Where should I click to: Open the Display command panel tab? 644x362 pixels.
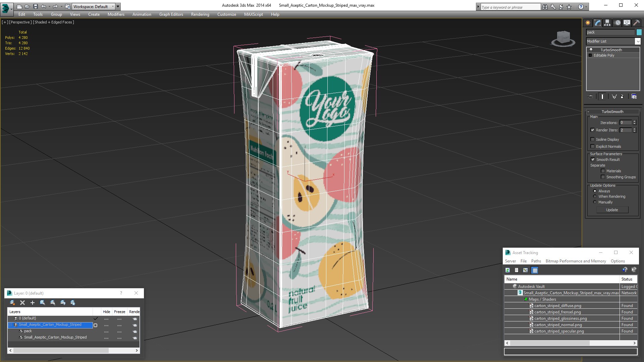point(627,23)
